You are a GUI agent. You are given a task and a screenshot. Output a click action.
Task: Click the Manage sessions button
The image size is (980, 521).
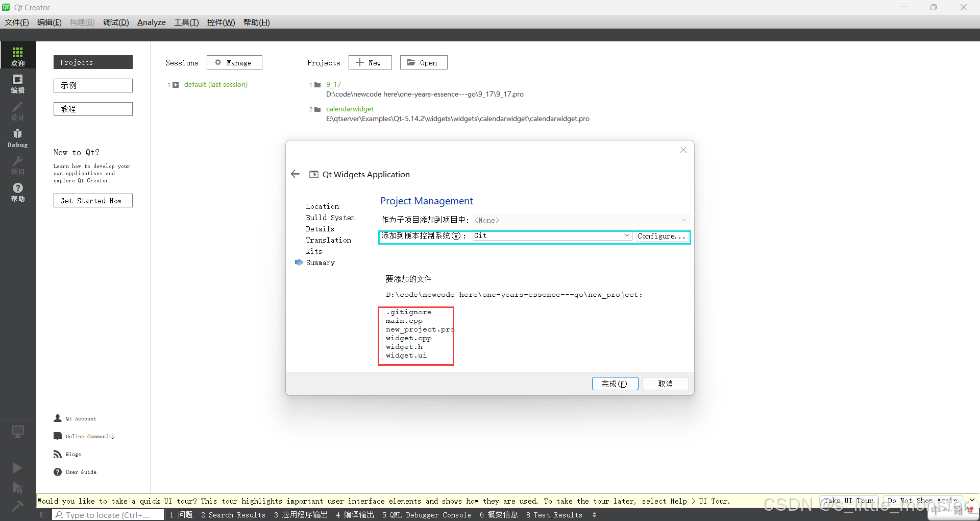point(234,62)
